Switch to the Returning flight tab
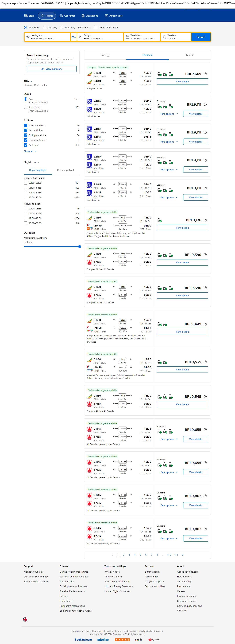This screenshot has height=644, width=235. tap(66, 170)
